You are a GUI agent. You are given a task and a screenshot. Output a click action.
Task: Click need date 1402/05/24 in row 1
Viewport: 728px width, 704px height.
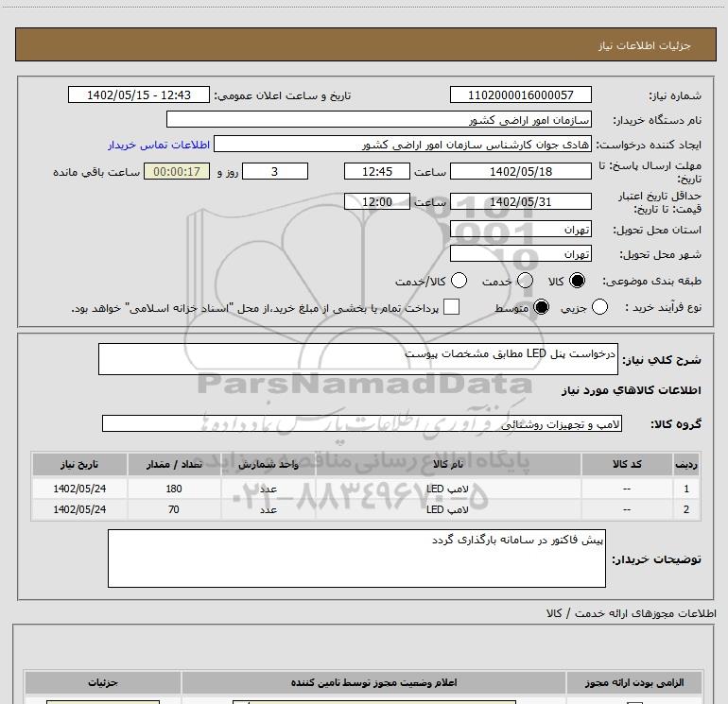point(79,489)
